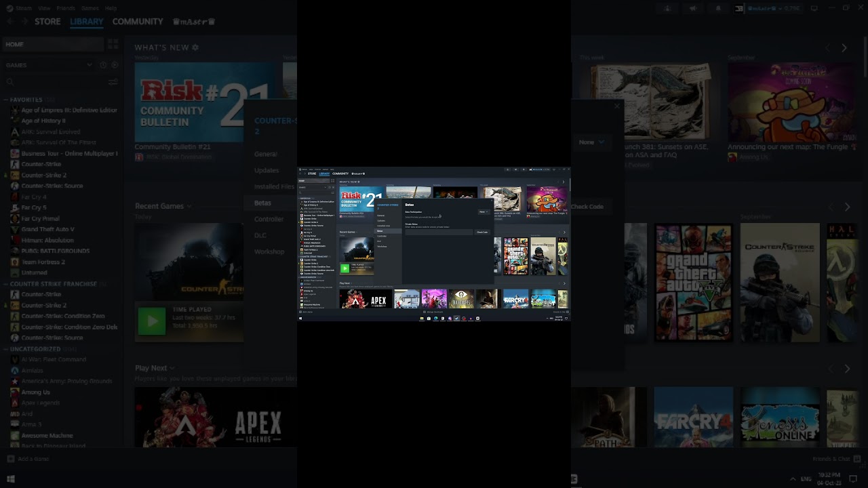Screen dimensions: 868x488
Task: Toggle ready-to-play filter icon in centered sidebar
Action: coord(333,187)
